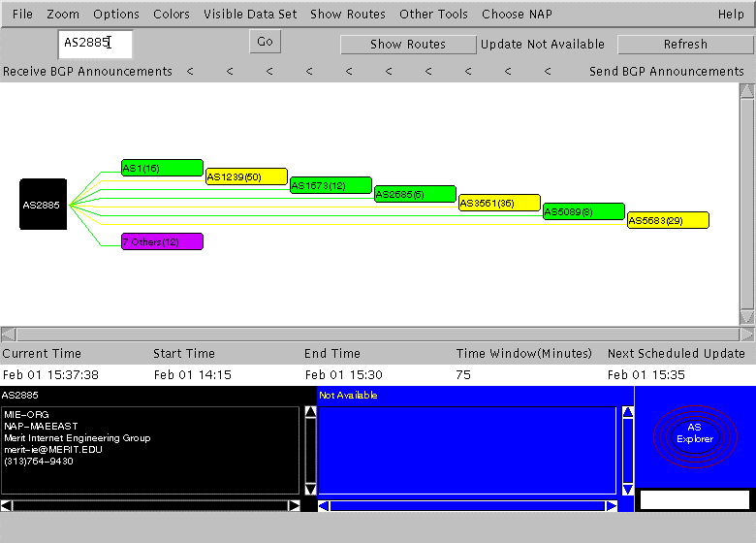Image resolution: width=756 pixels, height=543 pixels.
Task: Click the AS number input field
Action: click(x=94, y=44)
